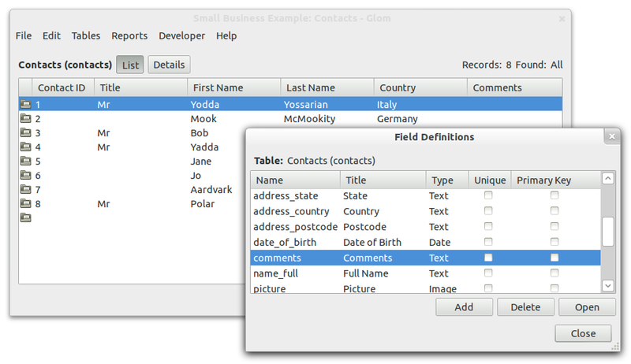The image size is (631, 364).
Task: Toggle Unique checkbox for address_postcode
Action: tap(488, 226)
